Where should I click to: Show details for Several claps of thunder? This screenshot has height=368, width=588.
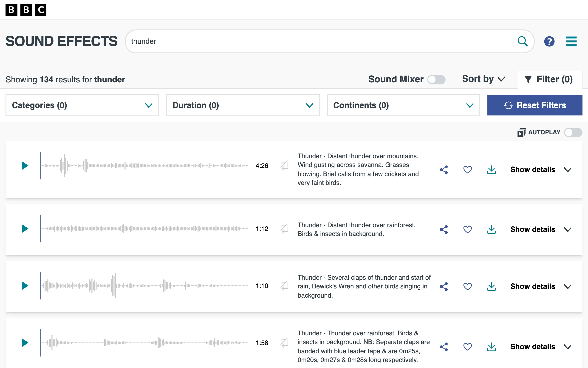coord(541,287)
